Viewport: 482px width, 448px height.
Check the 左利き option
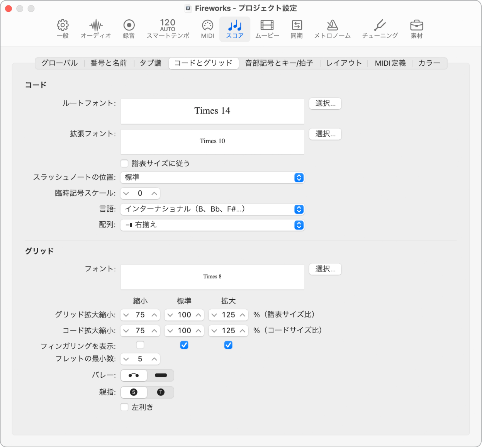click(124, 407)
